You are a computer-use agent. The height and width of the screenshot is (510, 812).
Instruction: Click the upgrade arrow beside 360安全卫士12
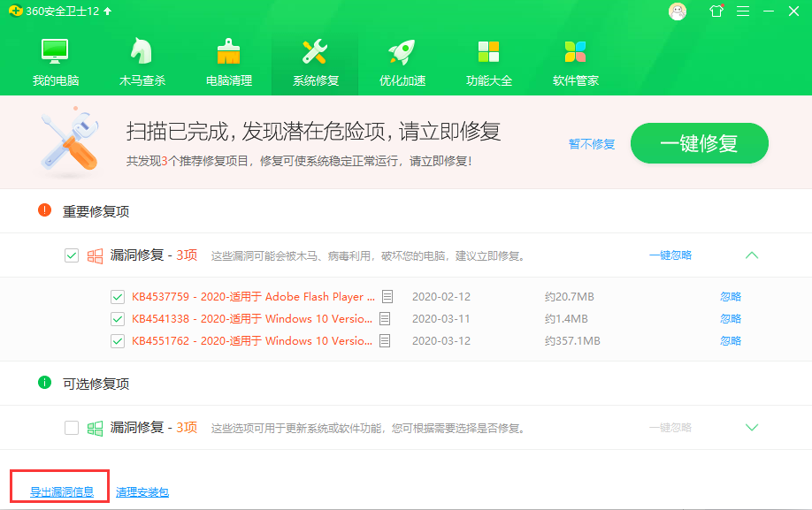(x=108, y=11)
